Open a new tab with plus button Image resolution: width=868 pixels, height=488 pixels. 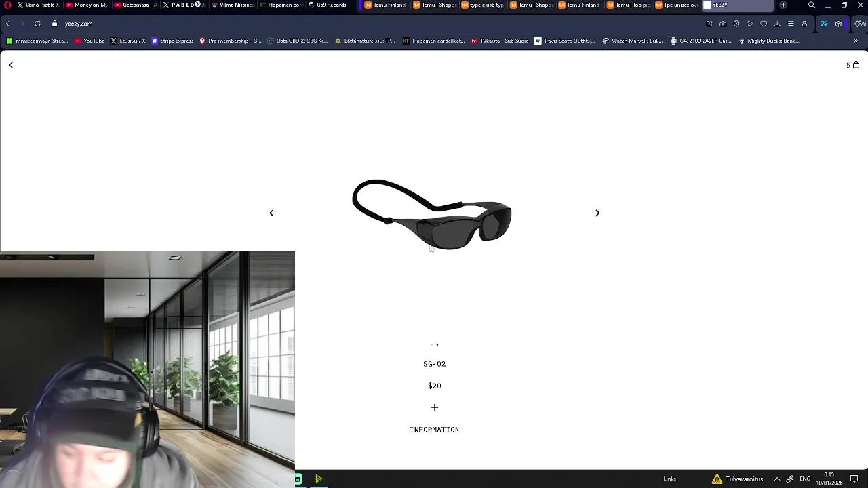[x=783, y=5]
